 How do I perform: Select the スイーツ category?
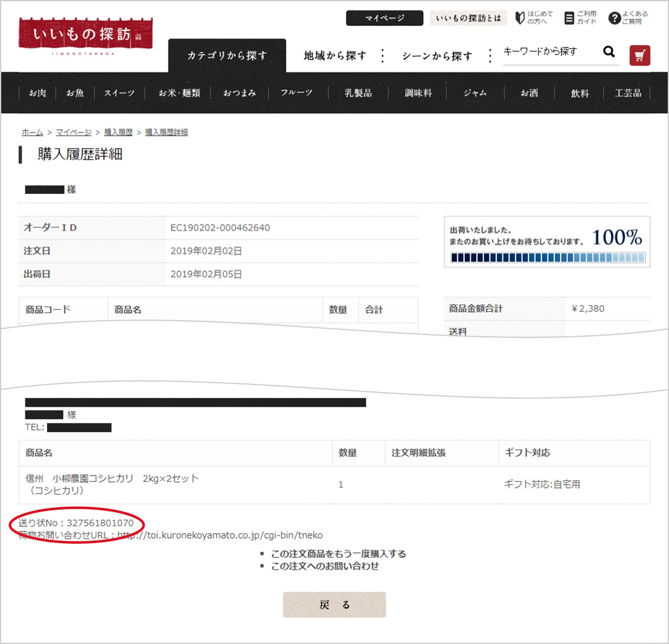point(119,93)
